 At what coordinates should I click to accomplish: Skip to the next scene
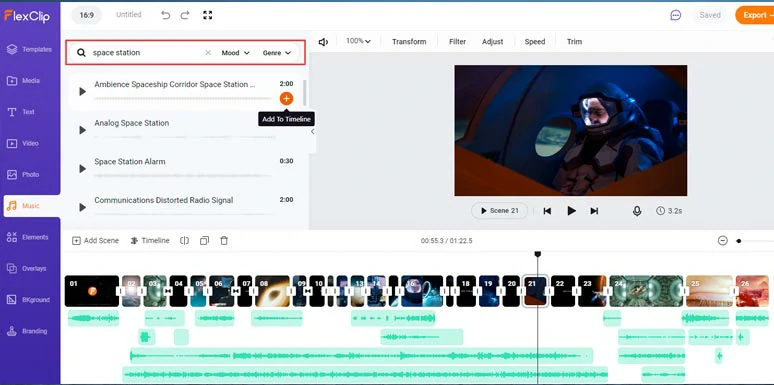click(x=594, y=211)
